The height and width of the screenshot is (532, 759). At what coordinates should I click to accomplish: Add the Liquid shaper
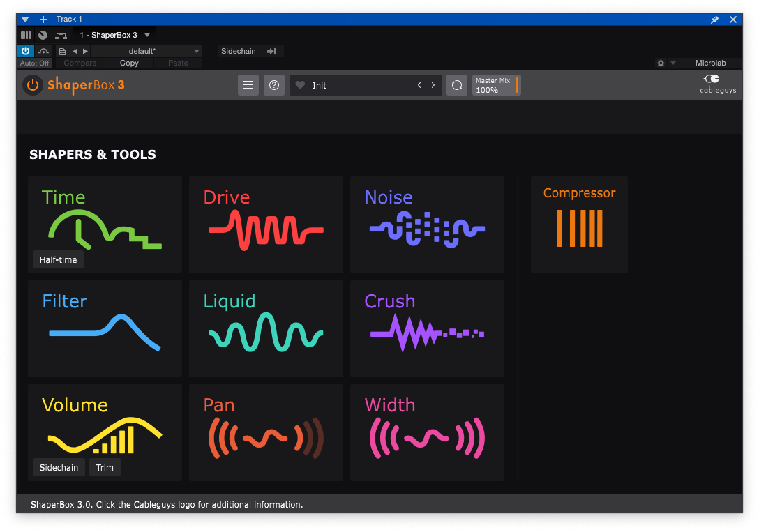266,329
